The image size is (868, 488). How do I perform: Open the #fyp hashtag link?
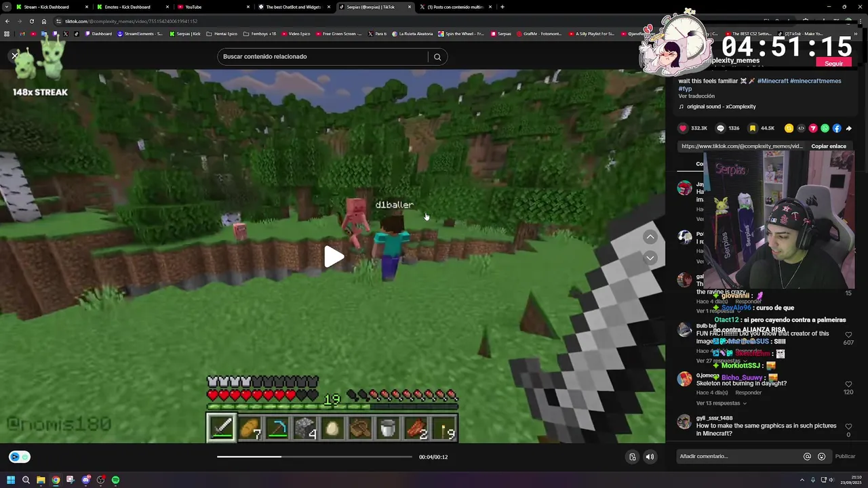[685, 89]
